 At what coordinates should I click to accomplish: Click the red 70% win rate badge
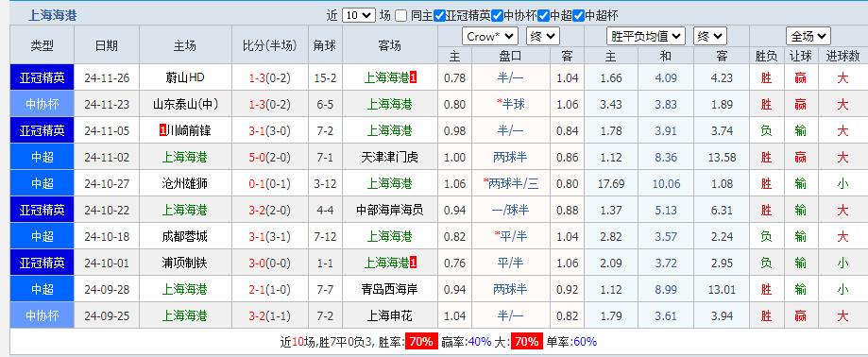click(x=420, y=342)
